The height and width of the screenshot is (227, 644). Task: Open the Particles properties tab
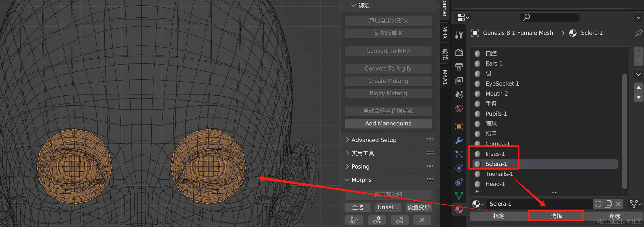point(459,154)
